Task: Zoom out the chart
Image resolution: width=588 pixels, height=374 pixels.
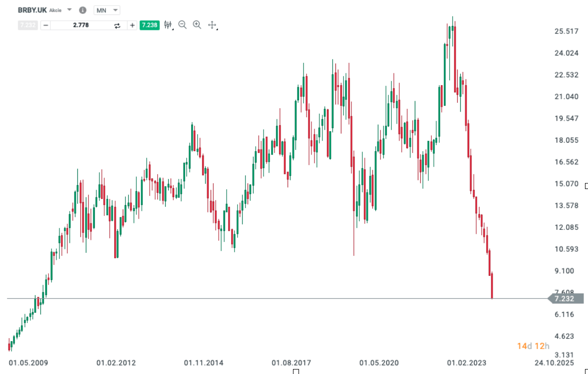Action: 182,25
